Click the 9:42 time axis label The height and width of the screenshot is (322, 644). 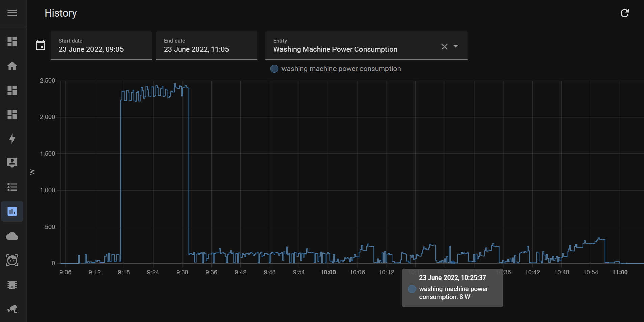click(241, 272)
